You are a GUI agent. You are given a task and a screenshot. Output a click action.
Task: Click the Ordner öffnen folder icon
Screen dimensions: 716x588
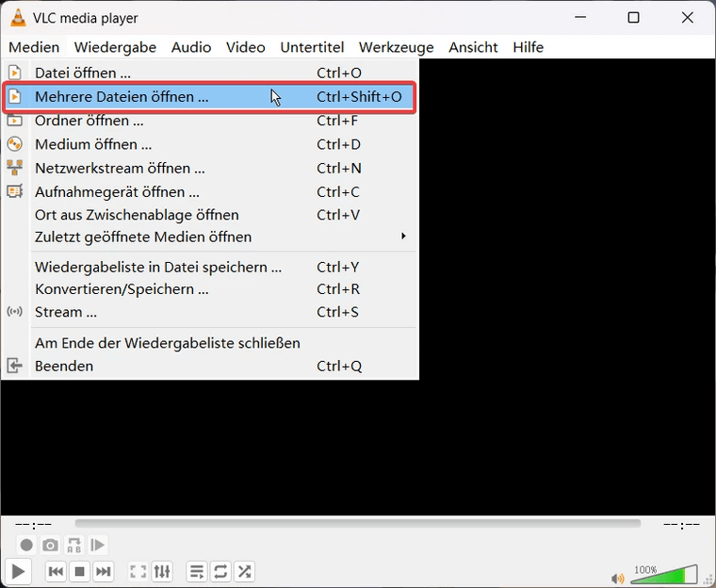click(15, 121)
